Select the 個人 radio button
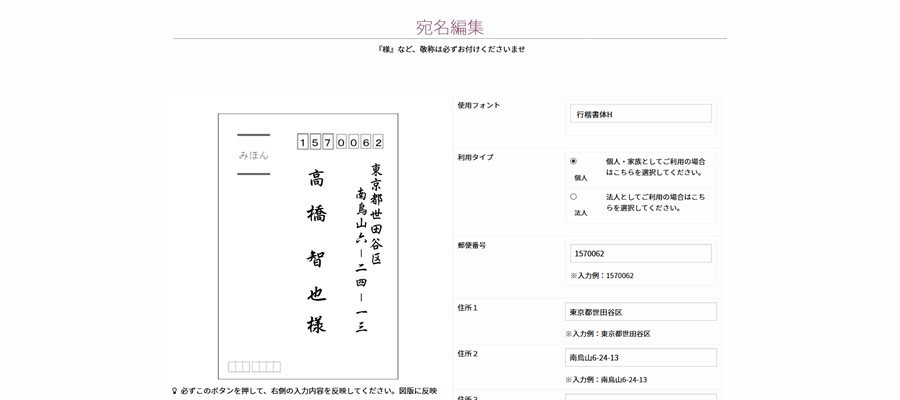The height and width of the screenshot is (400, 900). (x=573, y=161)
